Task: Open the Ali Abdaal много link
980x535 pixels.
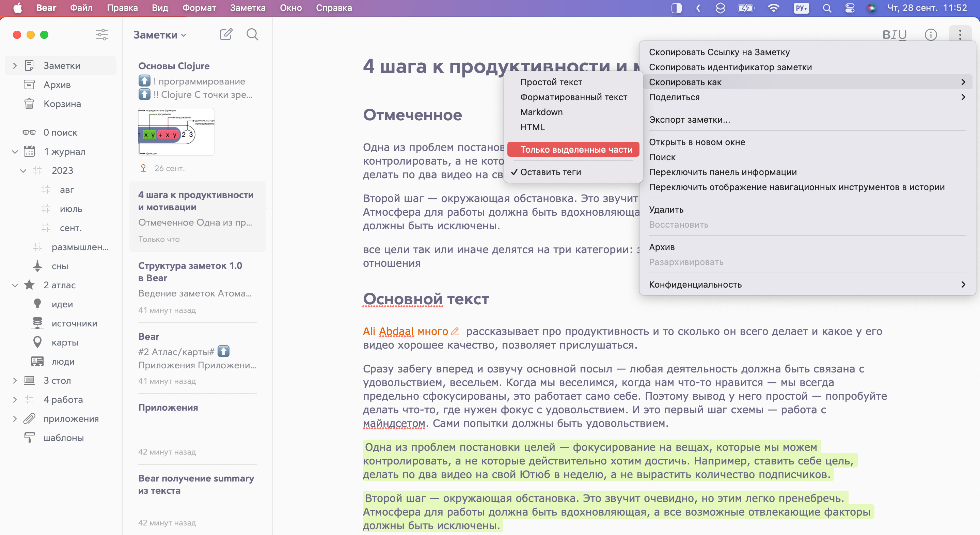Action: pyautogui.click(x=406, y=331)
